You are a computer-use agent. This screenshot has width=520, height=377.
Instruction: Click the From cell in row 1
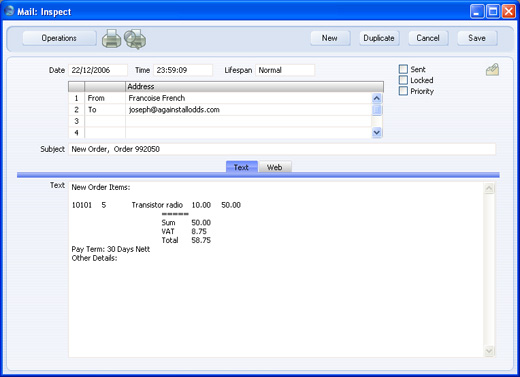coord(105,98)
